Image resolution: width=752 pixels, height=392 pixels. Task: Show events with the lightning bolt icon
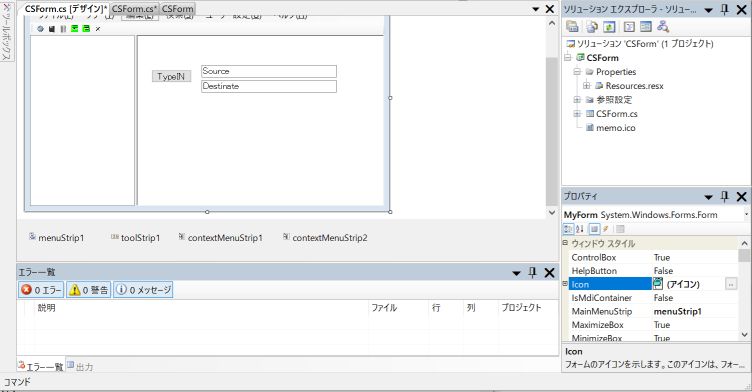click(606, 229)
